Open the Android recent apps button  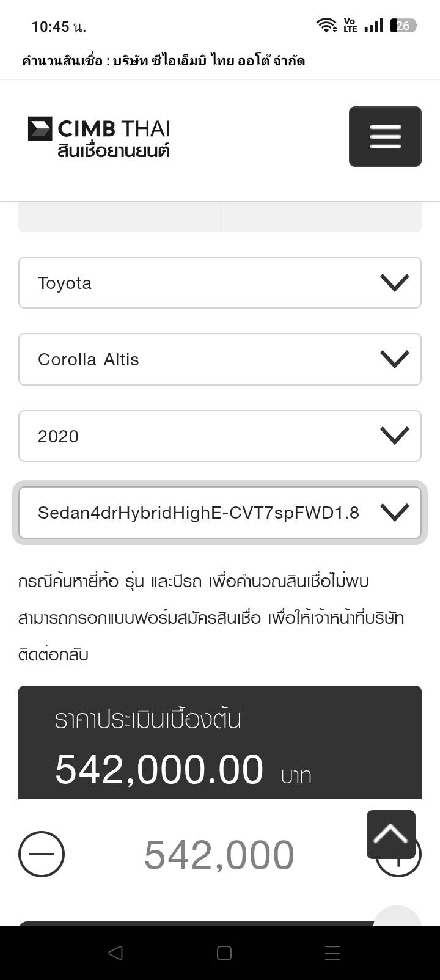[x=332, y=953]
